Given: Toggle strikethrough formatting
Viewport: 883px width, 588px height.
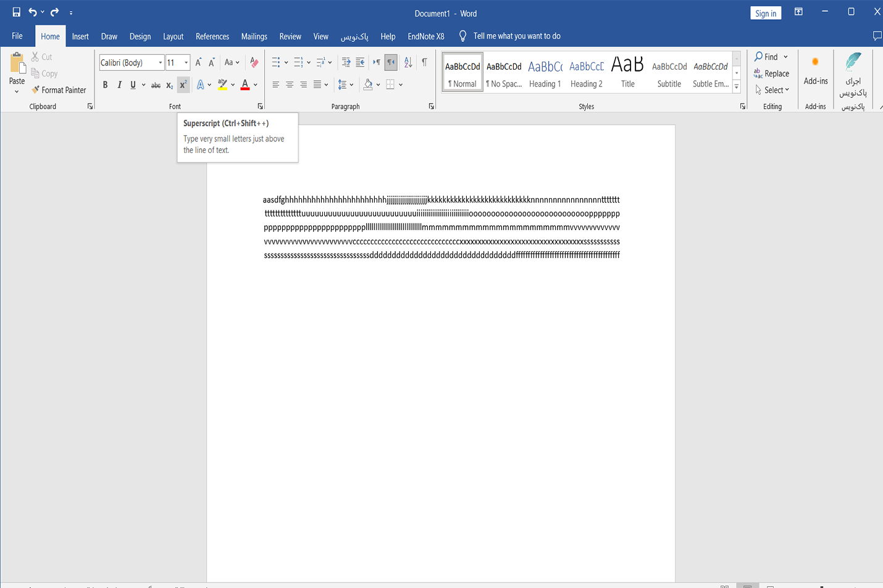Looking at the screenshot, I should [156, 85].
